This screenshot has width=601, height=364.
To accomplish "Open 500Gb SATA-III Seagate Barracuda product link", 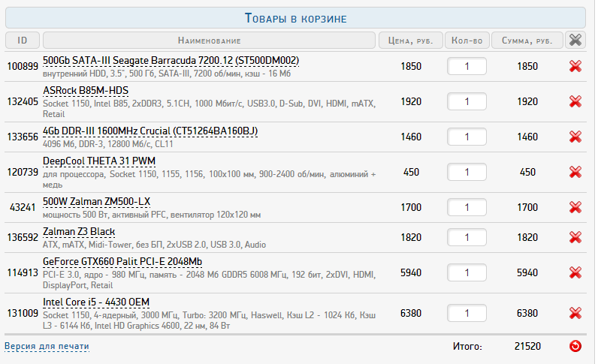I will (171, 61).
